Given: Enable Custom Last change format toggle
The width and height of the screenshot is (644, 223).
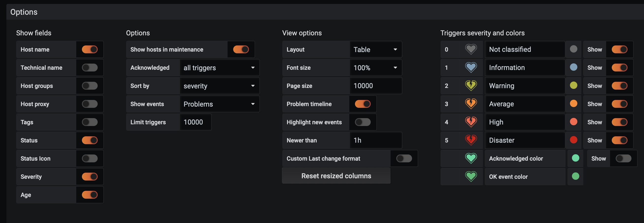Looking at the screenshot, I should pyautogui.click(x=404, y=159).
